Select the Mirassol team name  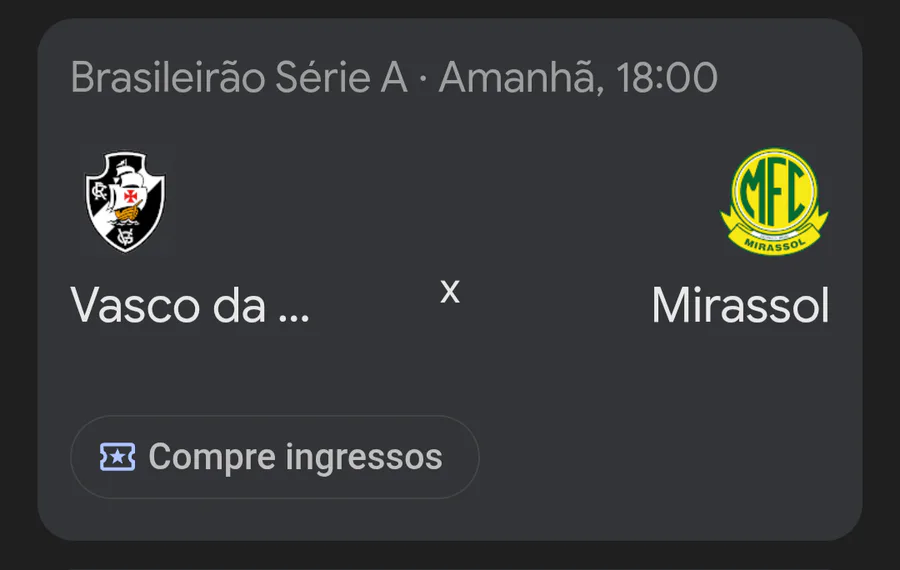point(740,306)
